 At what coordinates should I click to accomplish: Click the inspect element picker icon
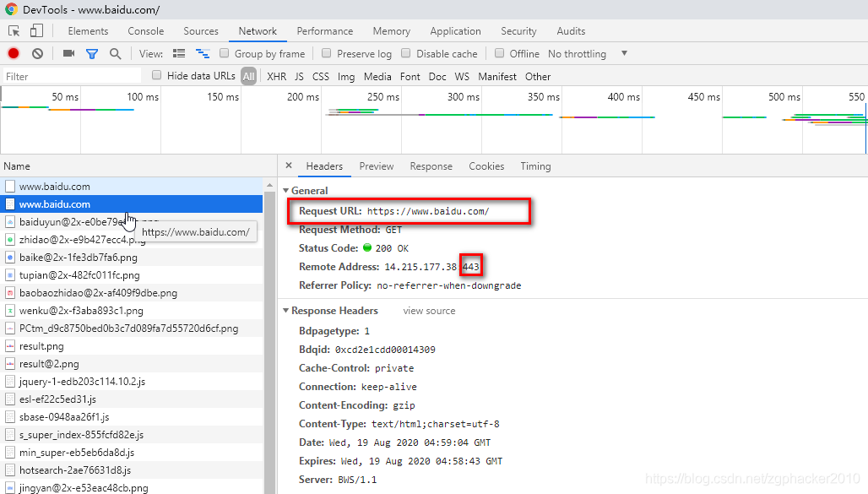[x=14, y=31]
